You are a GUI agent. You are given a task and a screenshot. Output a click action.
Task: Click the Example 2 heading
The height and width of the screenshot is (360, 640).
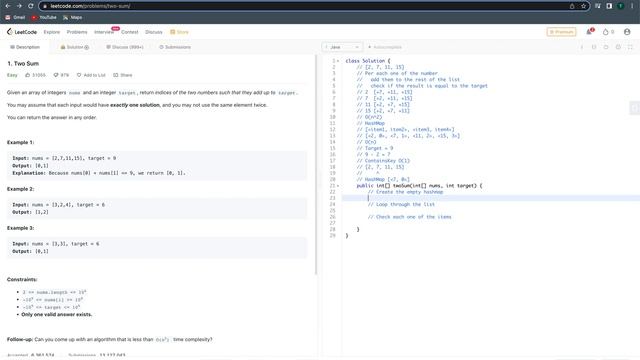pyautogui.click(x=20, y=189)
